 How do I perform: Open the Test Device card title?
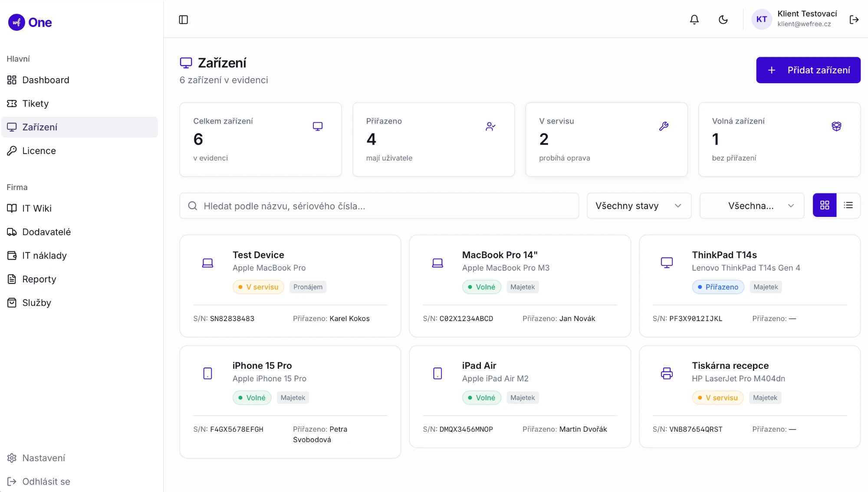pyautogui.click(x=258, y=255)
